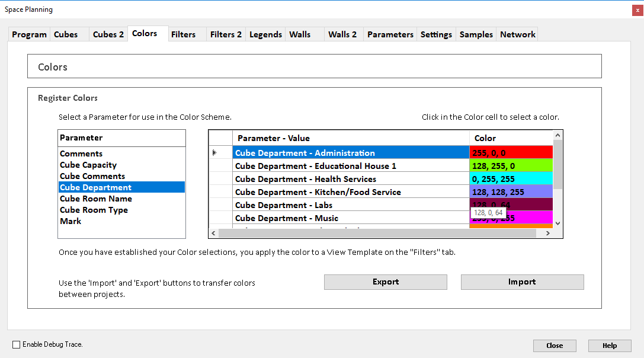Open the Cubes 2 tab

click(x=108, y=34)
